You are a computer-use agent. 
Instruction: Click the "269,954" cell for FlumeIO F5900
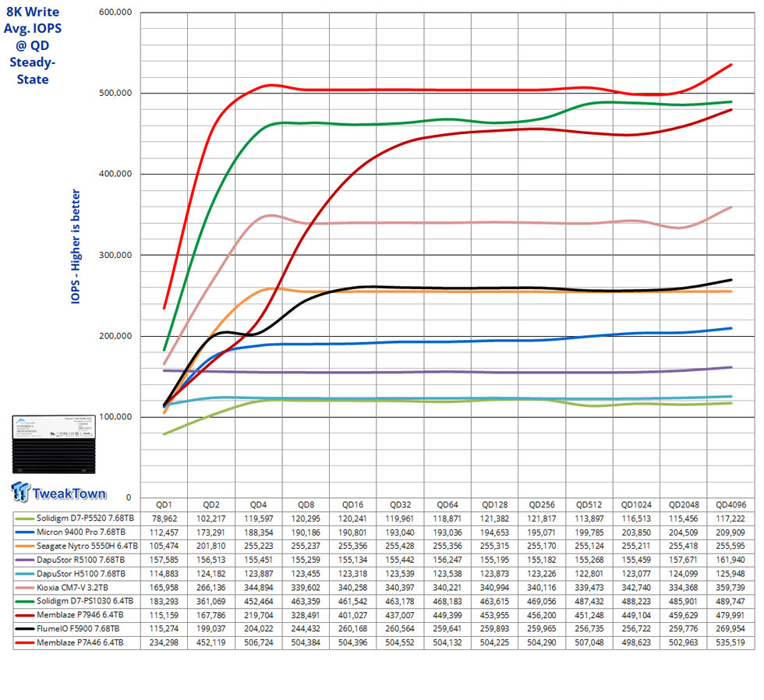[x=731, y=629]
